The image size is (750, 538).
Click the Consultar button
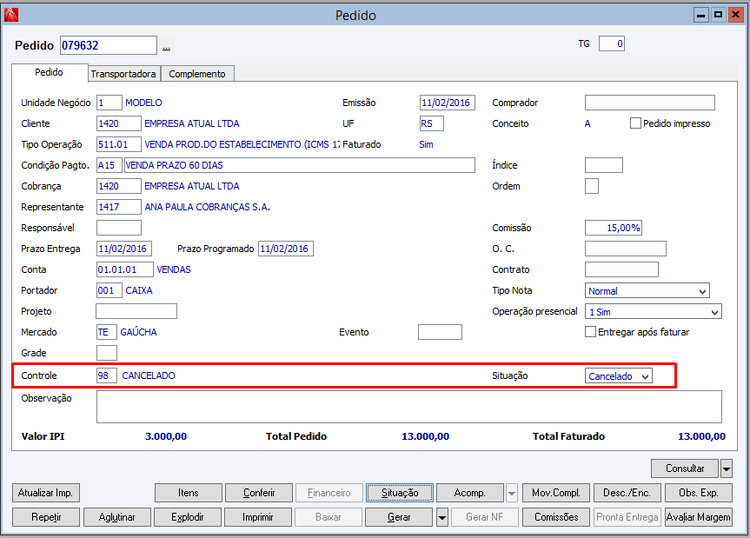tap(684, 469)
